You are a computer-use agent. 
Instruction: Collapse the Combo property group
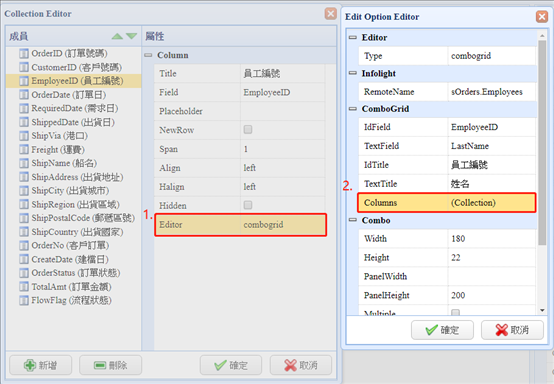[x=353, y=220]
